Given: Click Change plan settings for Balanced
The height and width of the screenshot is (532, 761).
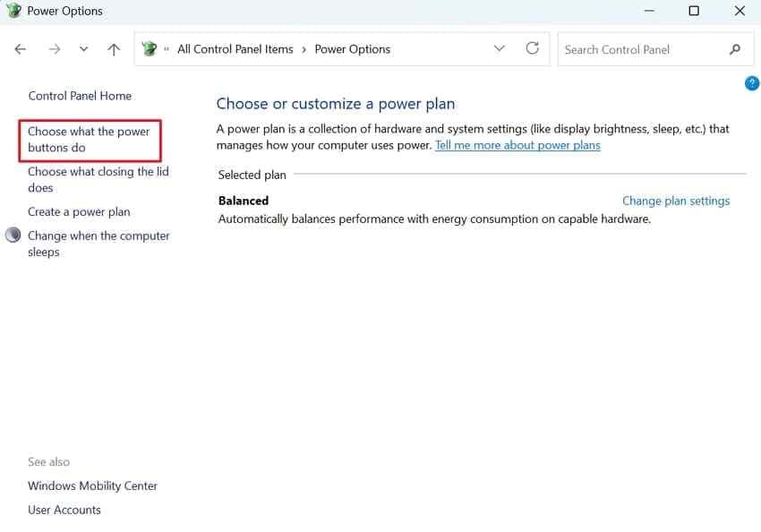Looking at the screenshot, I should coord(676,201).
